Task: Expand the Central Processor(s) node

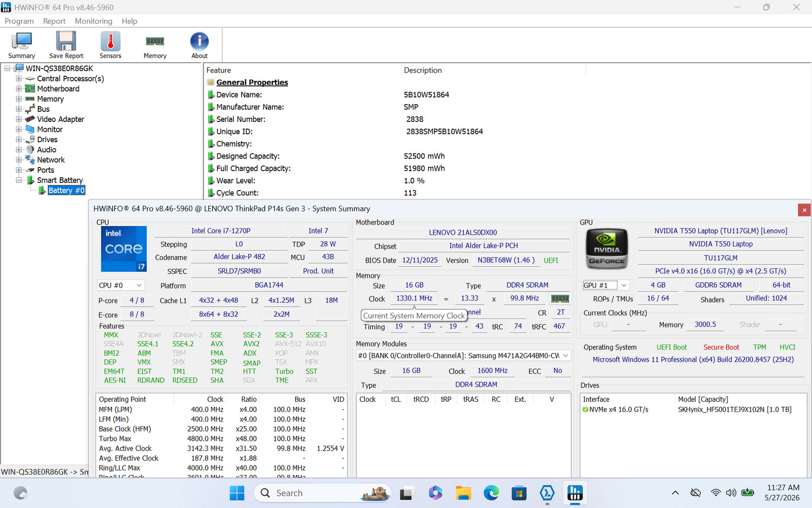Action: click(x=19, y=79)
